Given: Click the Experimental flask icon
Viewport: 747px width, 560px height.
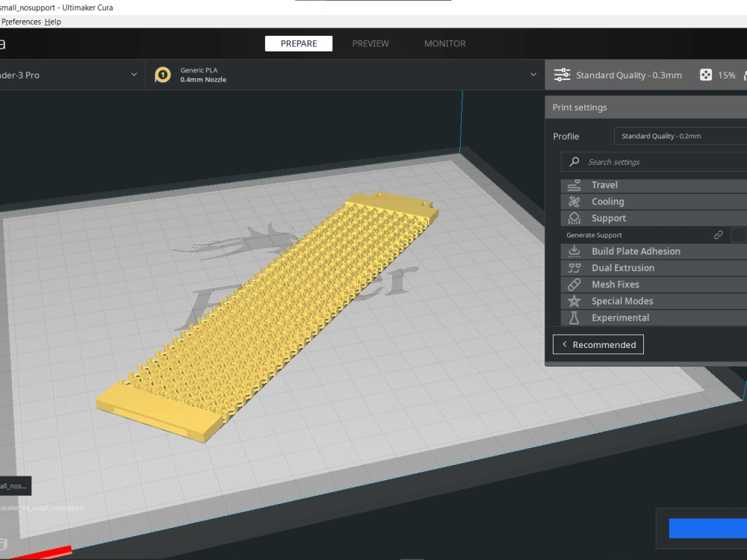Looking at the screenshot, I should coord(574,317).
